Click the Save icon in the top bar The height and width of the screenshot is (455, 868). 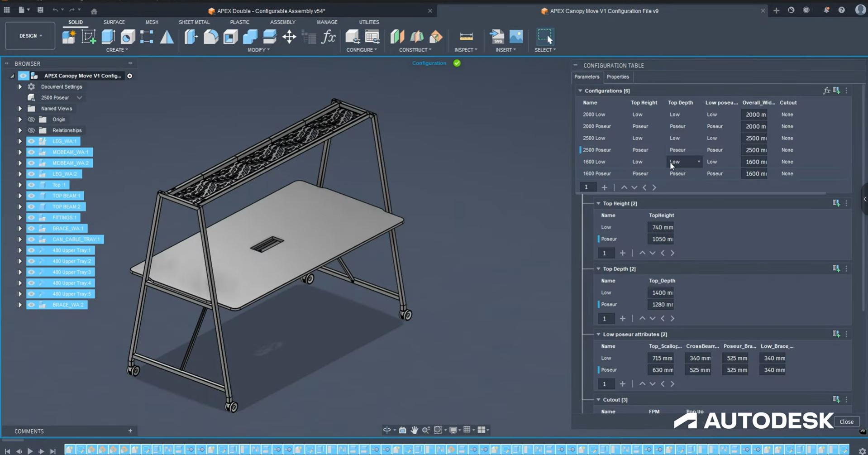(40, 10)
